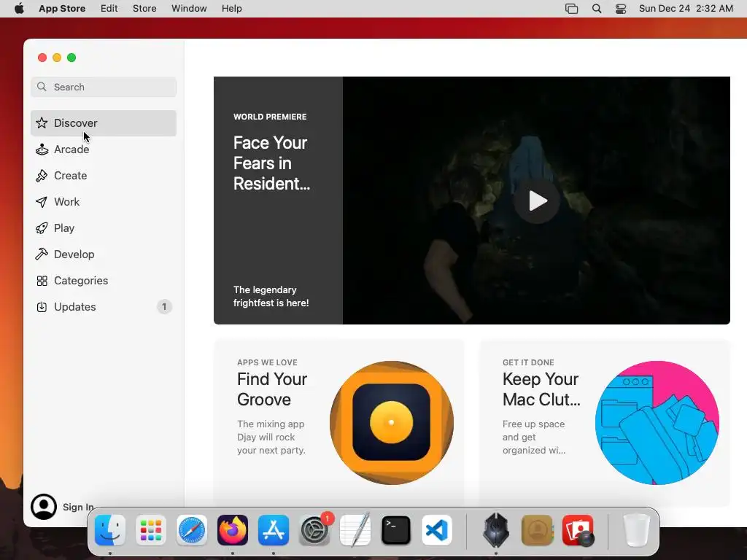Open Control Center in the menu bar

tap(621, 9)
